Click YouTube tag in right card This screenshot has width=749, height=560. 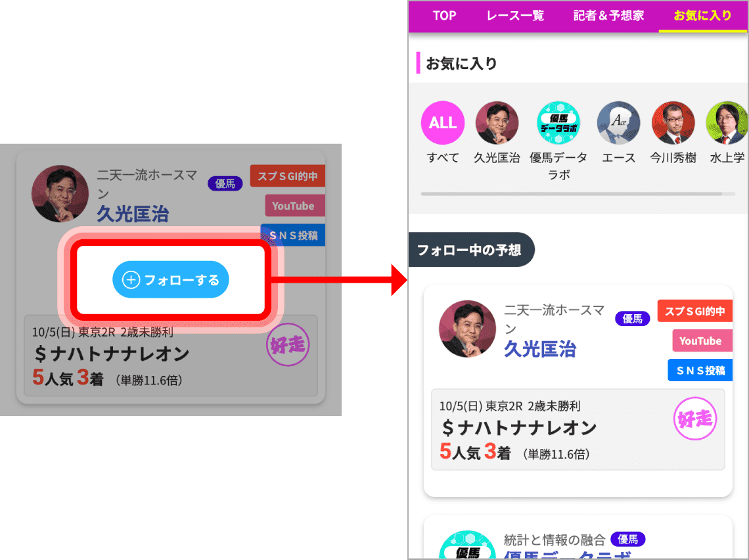pos(702,340)
